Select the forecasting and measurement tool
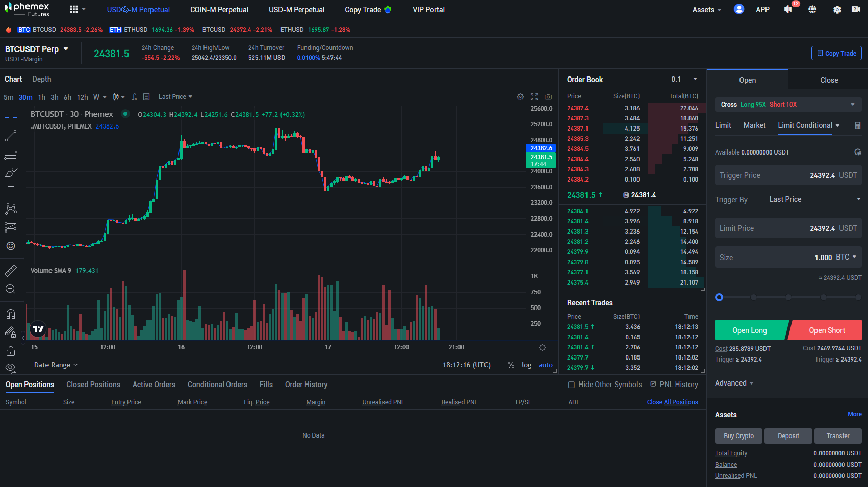868x487 pixels. 11,227
